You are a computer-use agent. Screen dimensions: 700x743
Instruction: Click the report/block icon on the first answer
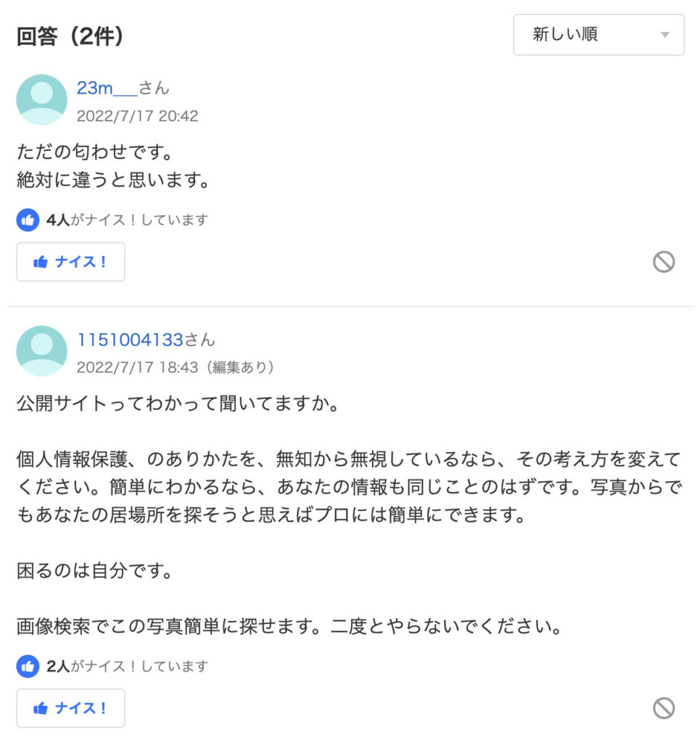click(x=664, y=261)
